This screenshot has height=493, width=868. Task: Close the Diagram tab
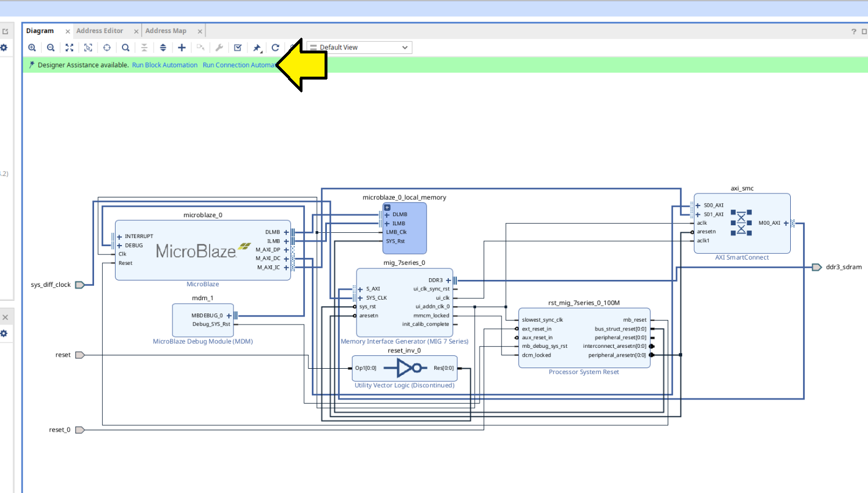click(67, 31)
